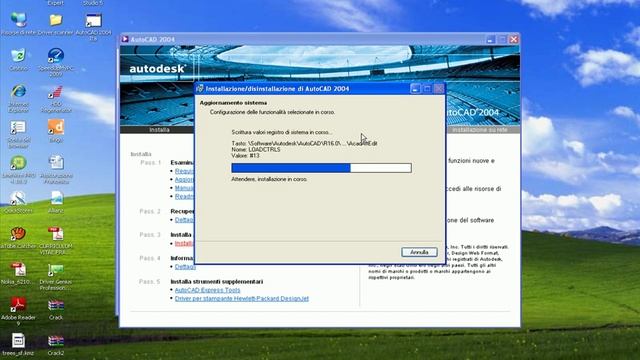Click the installer dialog title bar
The image size is (640, 360).
point(320,89)
